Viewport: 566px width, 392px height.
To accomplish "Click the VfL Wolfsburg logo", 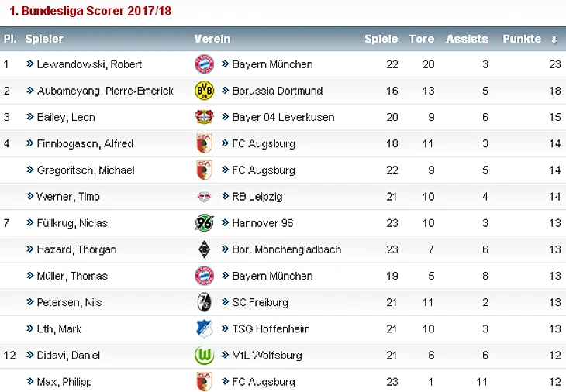I will [203, 355].
